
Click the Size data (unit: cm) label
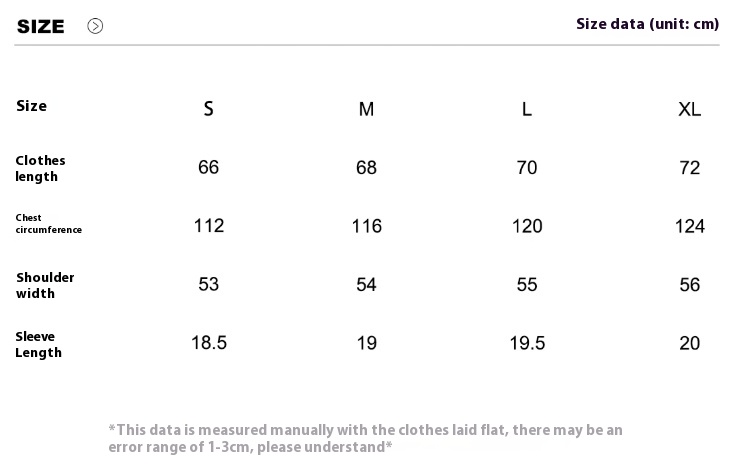click(x=648, y=24)
